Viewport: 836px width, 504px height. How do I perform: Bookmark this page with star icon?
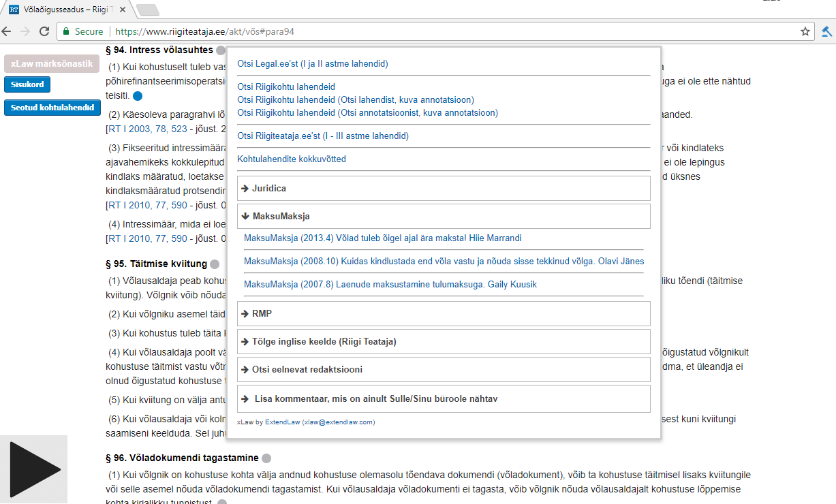[805, 31]
